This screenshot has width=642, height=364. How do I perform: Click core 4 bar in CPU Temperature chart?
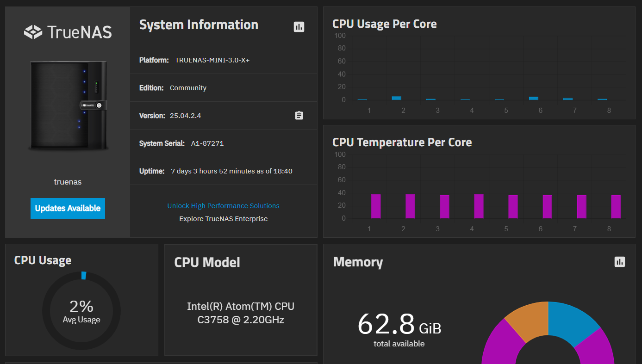click(x=479, y=206)
